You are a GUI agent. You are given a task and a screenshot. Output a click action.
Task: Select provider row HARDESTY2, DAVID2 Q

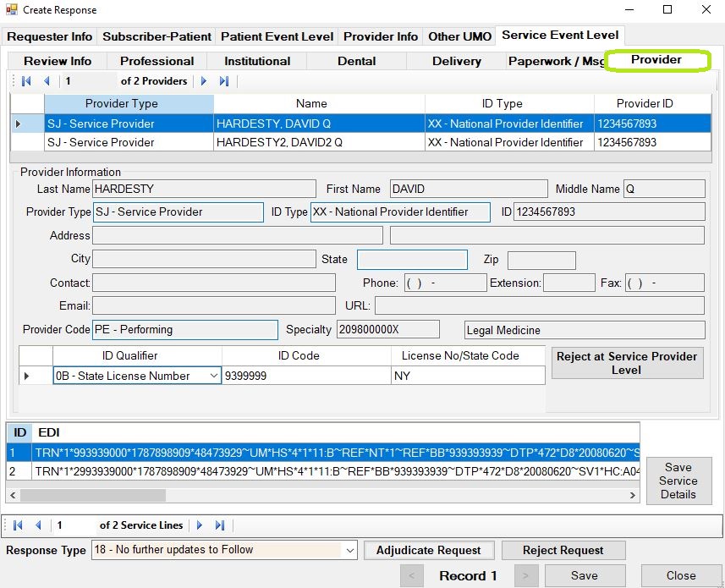click(360, 142)
